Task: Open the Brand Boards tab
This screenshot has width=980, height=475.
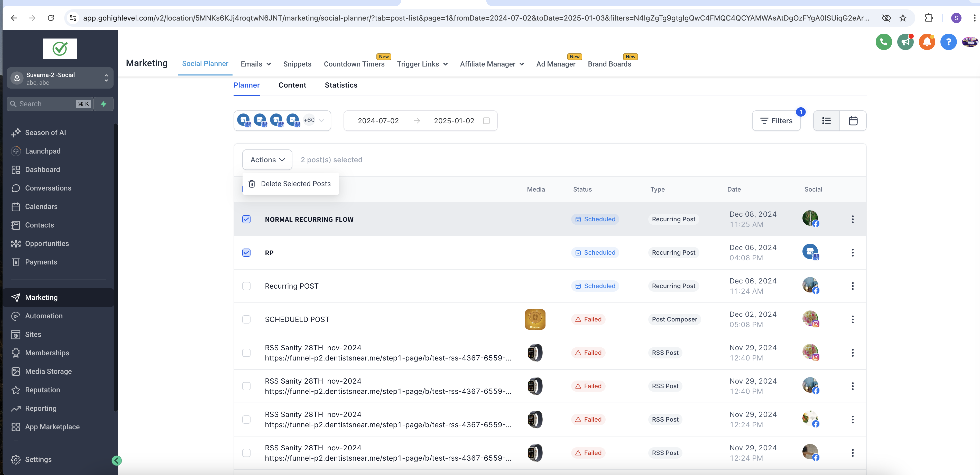Action: tap(609, 64)
